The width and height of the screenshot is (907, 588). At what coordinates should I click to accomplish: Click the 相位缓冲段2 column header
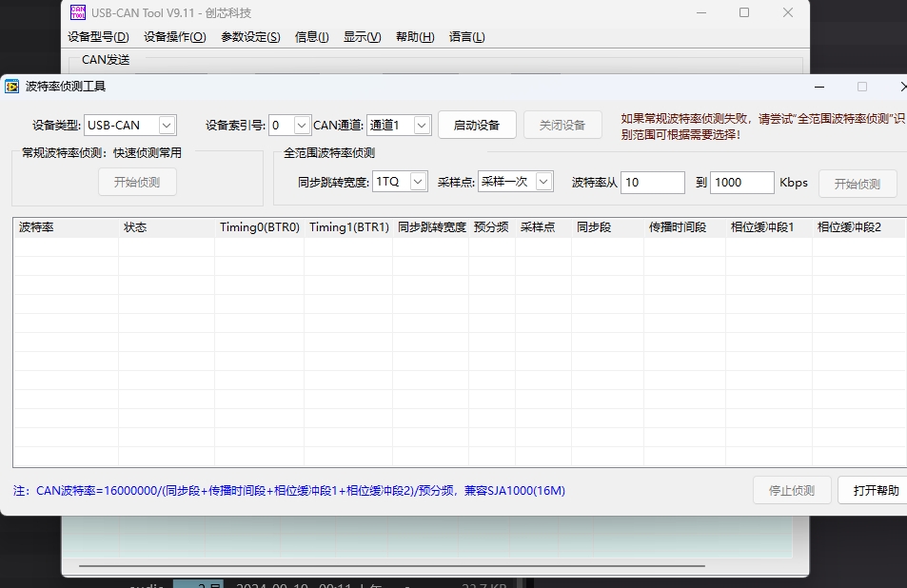859,227
